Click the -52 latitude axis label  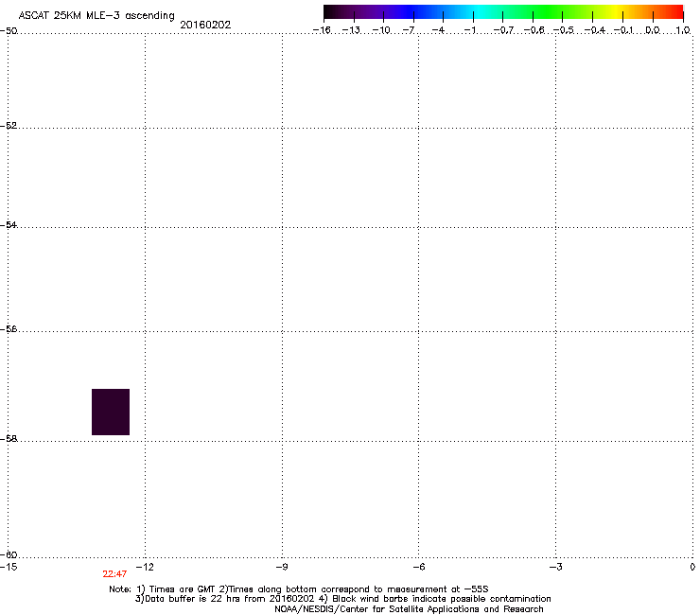point(9,126)
